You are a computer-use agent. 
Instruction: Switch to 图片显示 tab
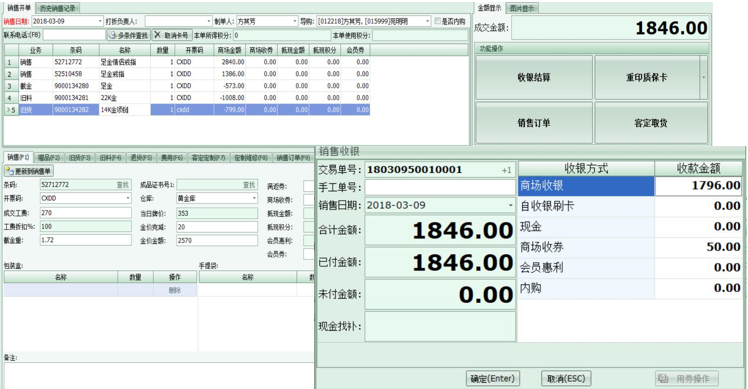coord(522,9)
